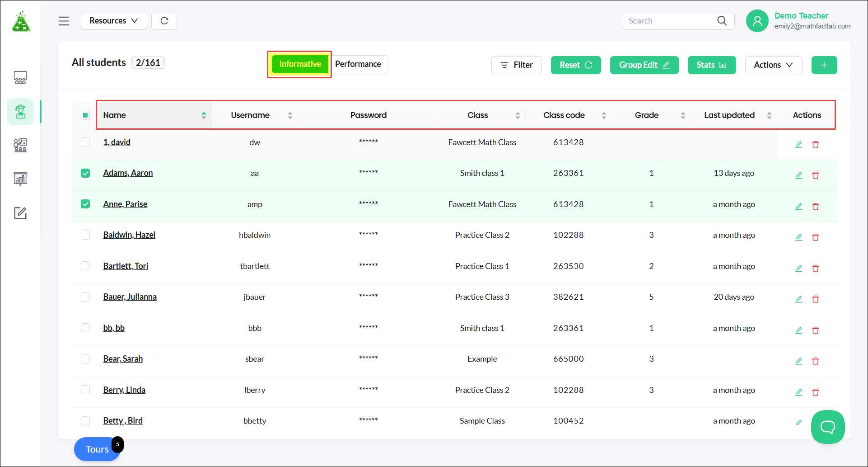
Task: Switch to the Performance tab
Action: click(x=358, y=64)
